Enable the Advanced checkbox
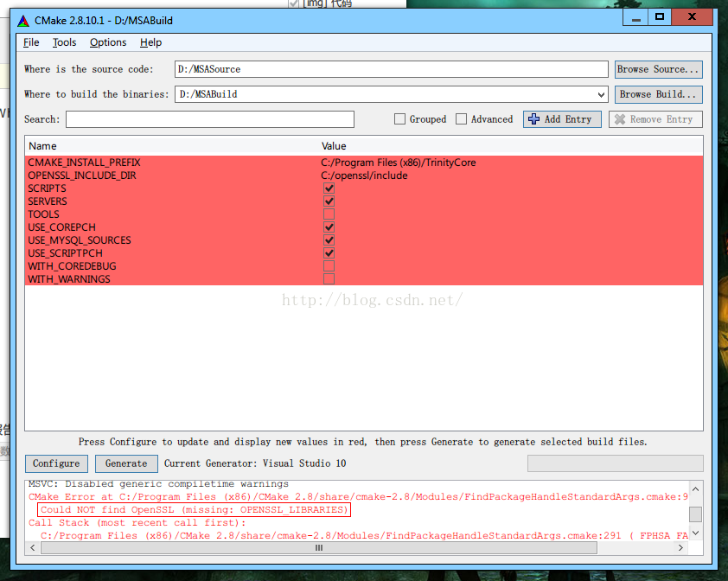 [461, 119]
